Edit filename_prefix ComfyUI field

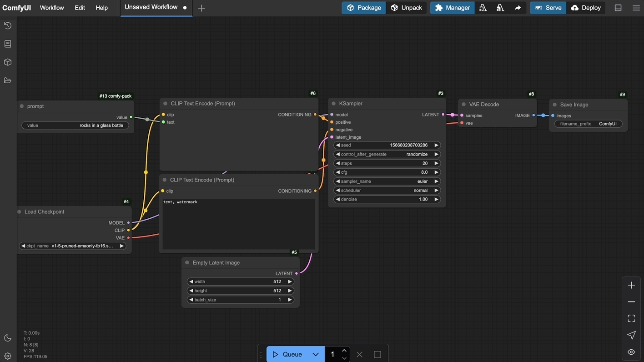pos(588,124)
